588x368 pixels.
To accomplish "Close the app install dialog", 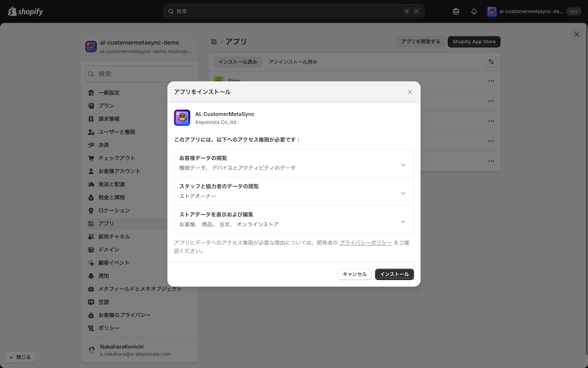I will pos(410,92).
